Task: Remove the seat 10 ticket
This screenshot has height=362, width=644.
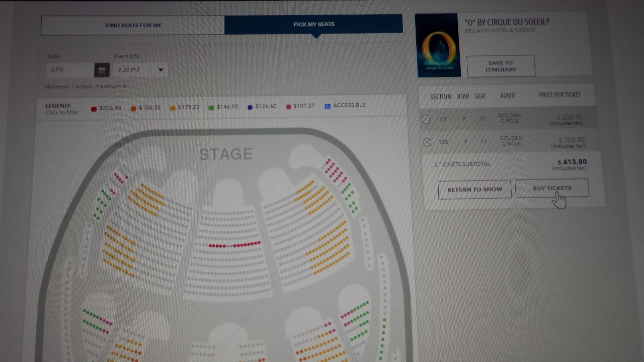Action: pyautogui.click(x=426, y=119)
